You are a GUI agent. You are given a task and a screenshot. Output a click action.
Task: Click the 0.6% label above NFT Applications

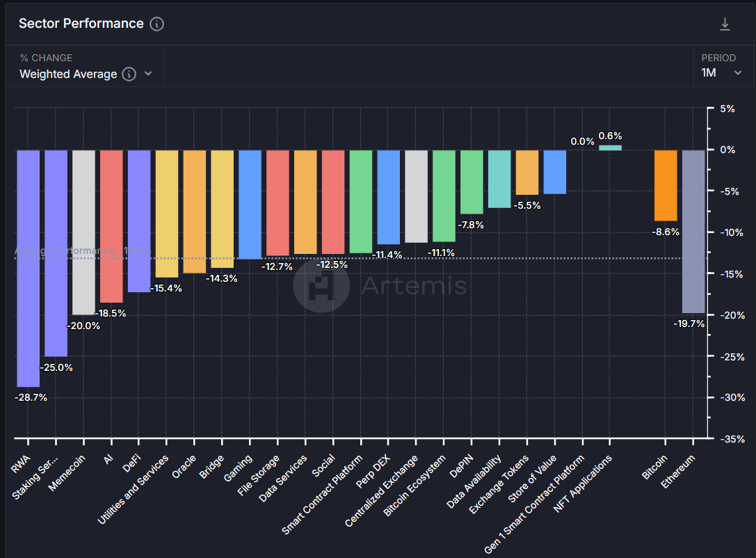[x=609, y=136]
